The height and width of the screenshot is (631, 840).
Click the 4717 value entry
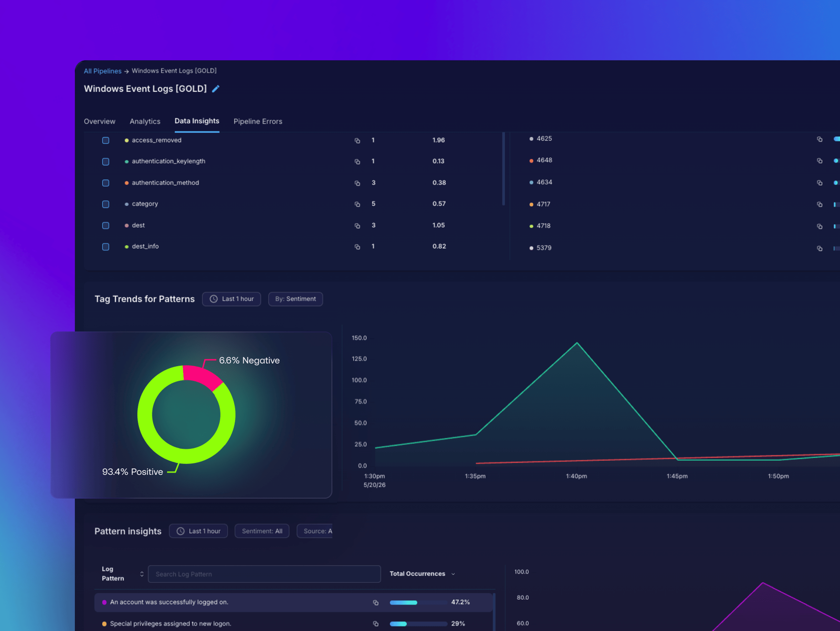543,205
